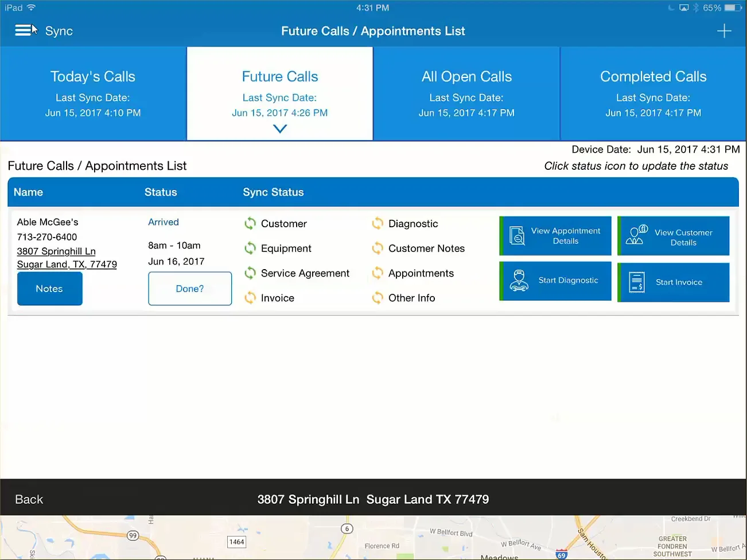Tap the 8am - 10am time window
747x560 pixels.
tap(174, 246)
